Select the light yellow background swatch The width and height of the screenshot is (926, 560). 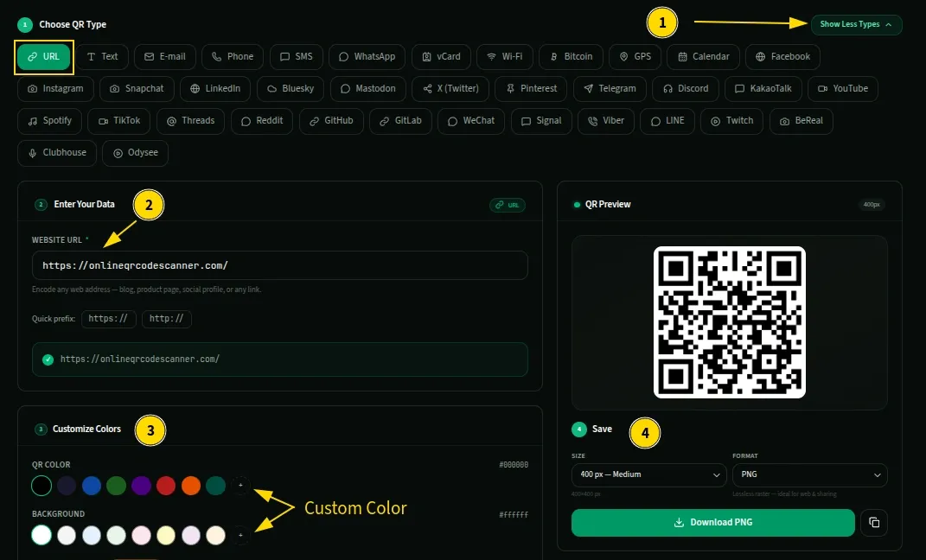point(166,535)
